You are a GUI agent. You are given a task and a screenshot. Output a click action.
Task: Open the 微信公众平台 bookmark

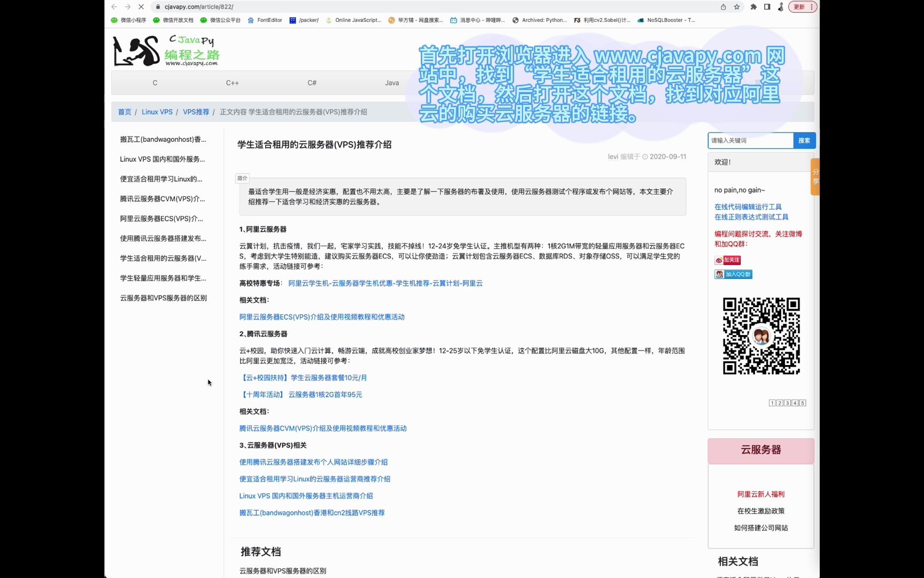[220, 20]
